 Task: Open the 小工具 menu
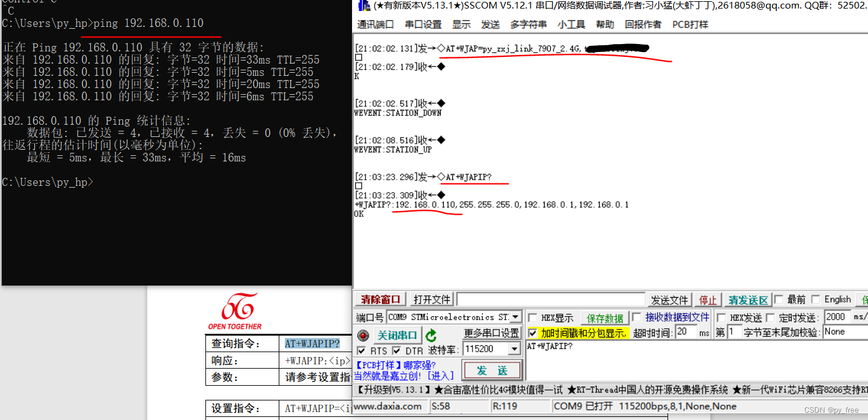572,24
